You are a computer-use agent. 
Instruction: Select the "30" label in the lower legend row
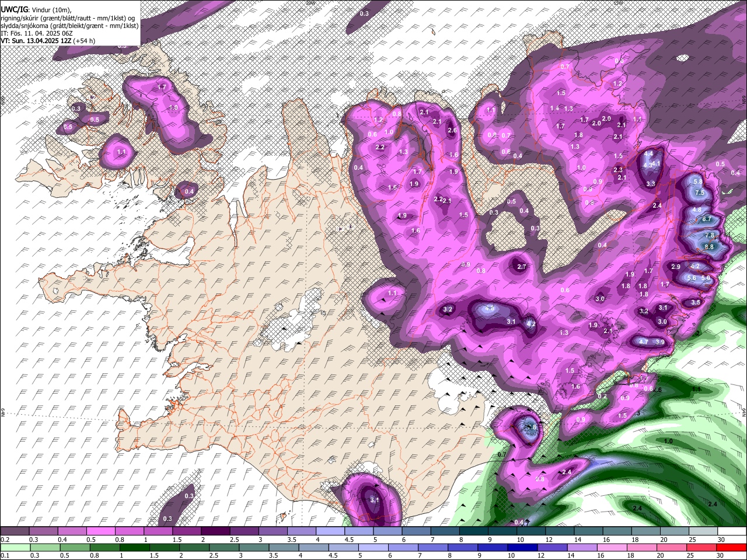tap(721, 555)
